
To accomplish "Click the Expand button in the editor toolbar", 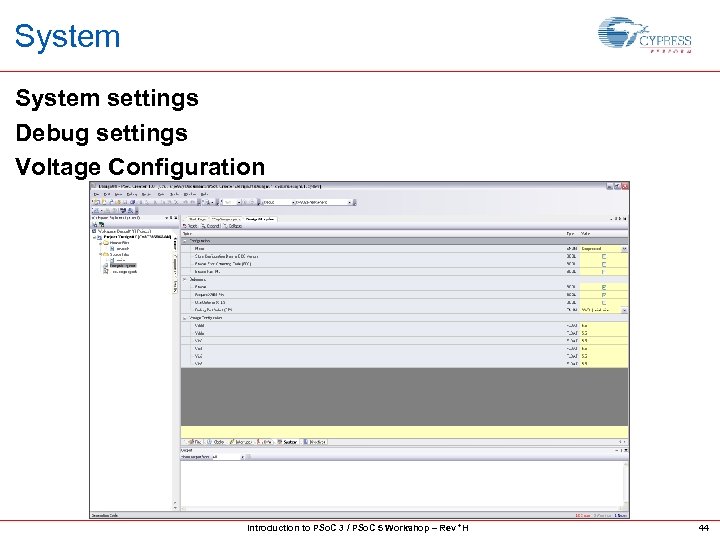I will [211, 226].
